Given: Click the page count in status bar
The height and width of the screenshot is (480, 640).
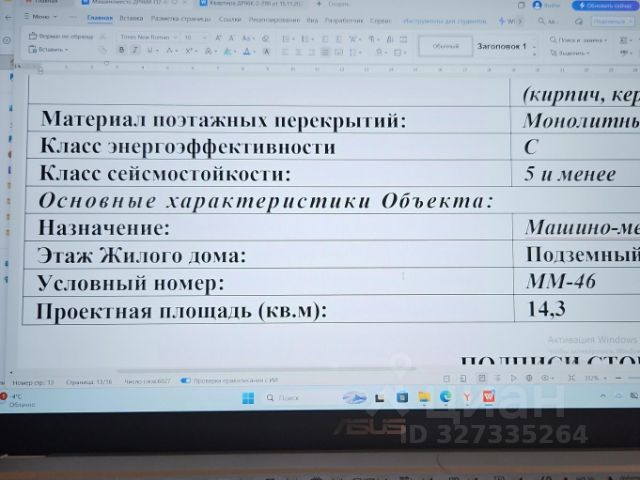Looking at the screenshot, I should tap(89, 382).
